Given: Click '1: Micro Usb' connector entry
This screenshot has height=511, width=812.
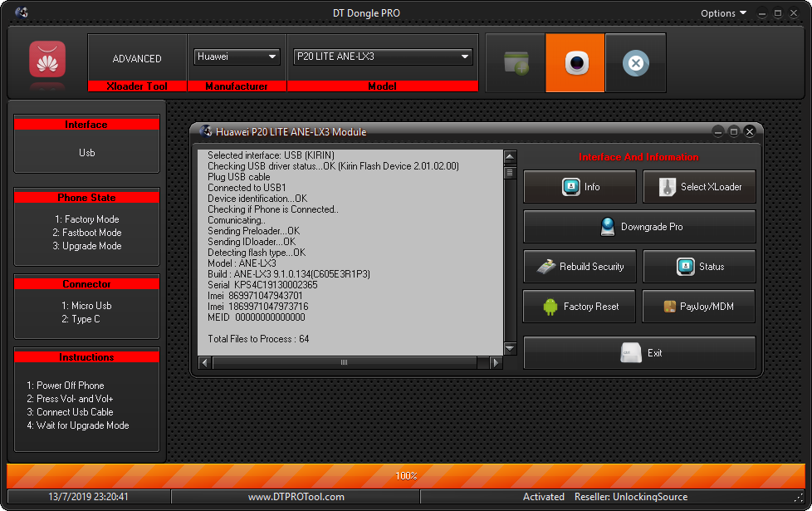Looking at the screenshot, I should pyautogui.click(x=86, y=305).
